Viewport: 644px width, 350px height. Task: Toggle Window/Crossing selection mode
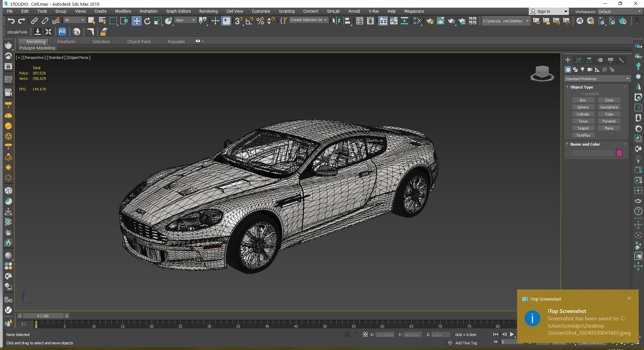coord(124,21)
